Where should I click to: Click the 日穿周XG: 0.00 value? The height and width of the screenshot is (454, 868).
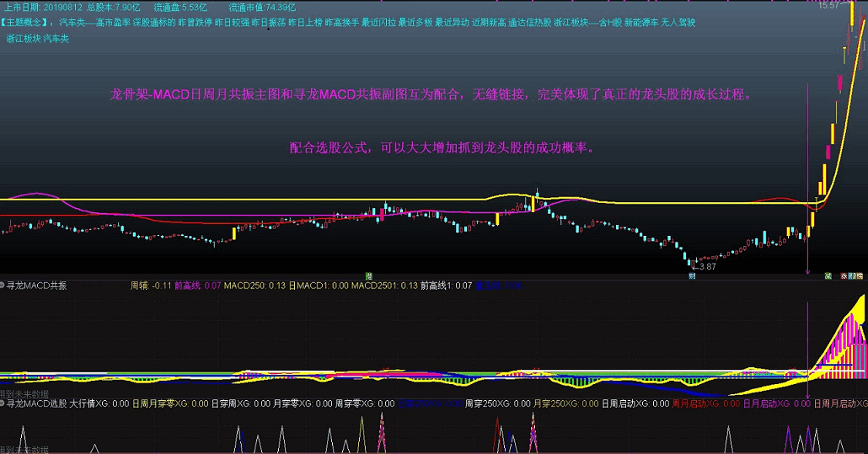tap(241, 404)
